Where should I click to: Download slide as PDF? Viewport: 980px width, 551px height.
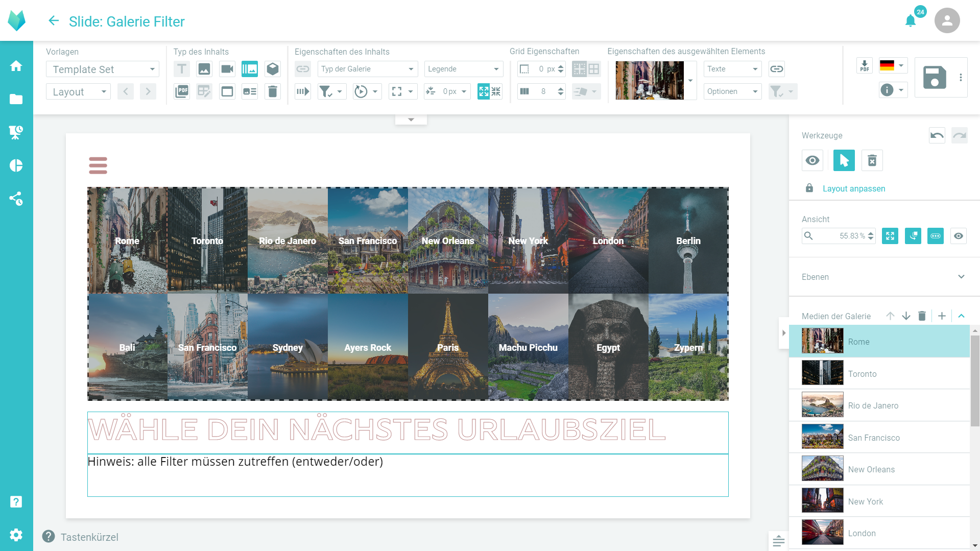coord(865,66)
